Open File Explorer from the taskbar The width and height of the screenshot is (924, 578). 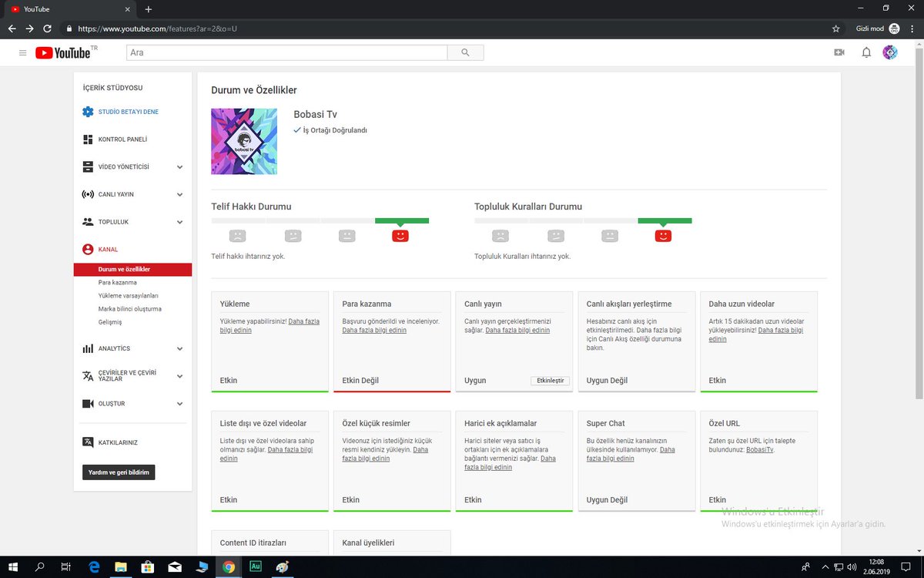[x=121, y=566]
